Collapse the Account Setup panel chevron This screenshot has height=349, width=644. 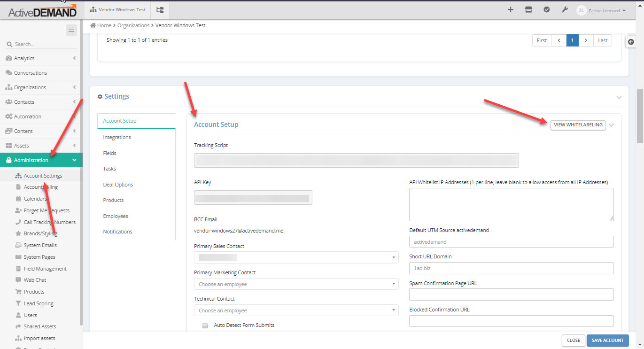tap(611, 125)
